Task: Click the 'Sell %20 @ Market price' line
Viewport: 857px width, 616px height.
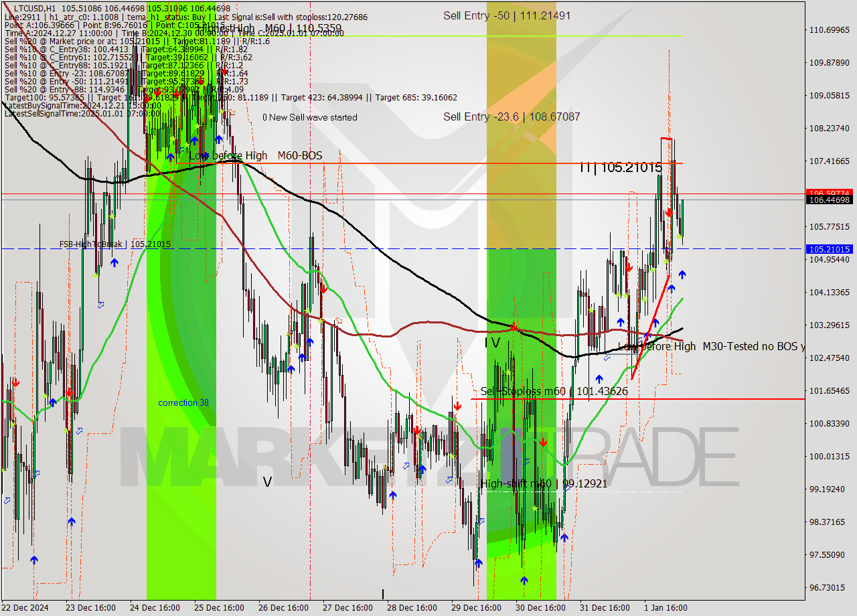Action: (x=137, y=41)
